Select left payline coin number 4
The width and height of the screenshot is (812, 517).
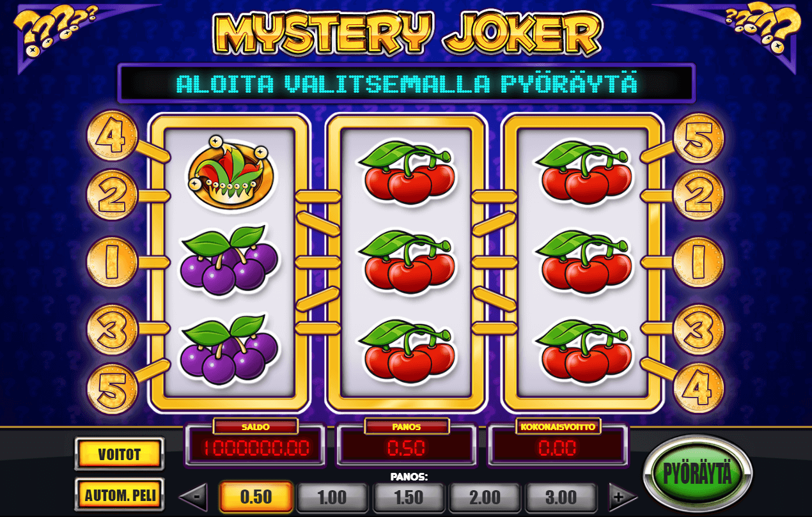click(113, 136)
